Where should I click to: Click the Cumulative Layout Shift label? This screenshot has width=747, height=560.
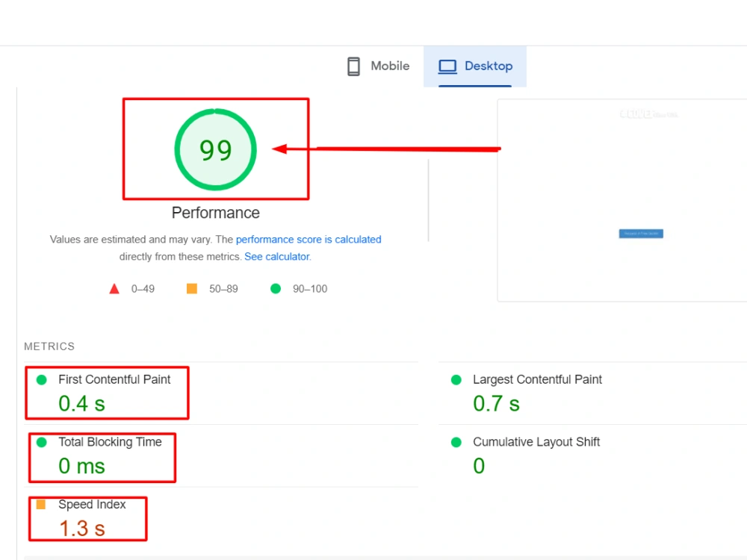click(536, 442)
